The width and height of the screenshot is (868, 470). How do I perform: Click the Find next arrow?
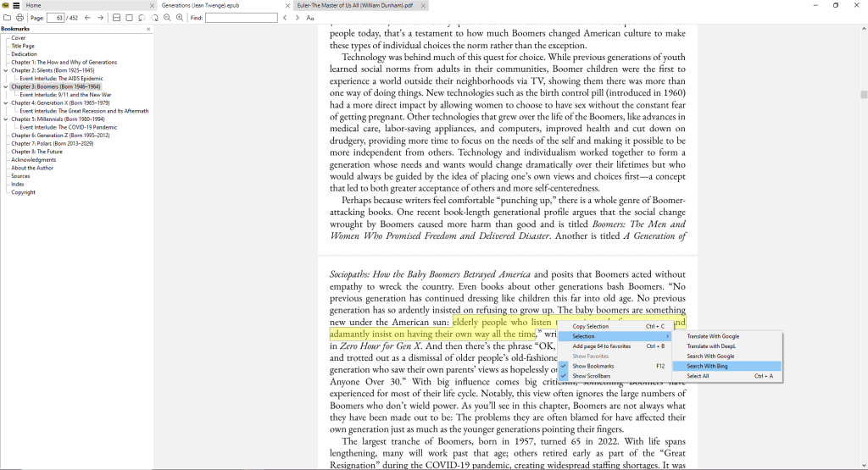pos(297,18)
